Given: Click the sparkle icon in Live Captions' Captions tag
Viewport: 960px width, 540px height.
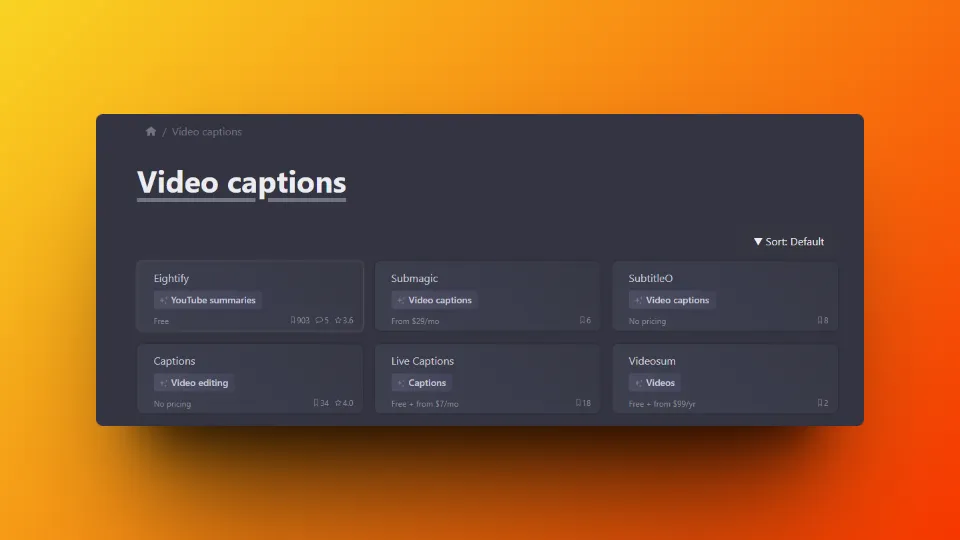Looking at the screenshot, I should [401, 383].
